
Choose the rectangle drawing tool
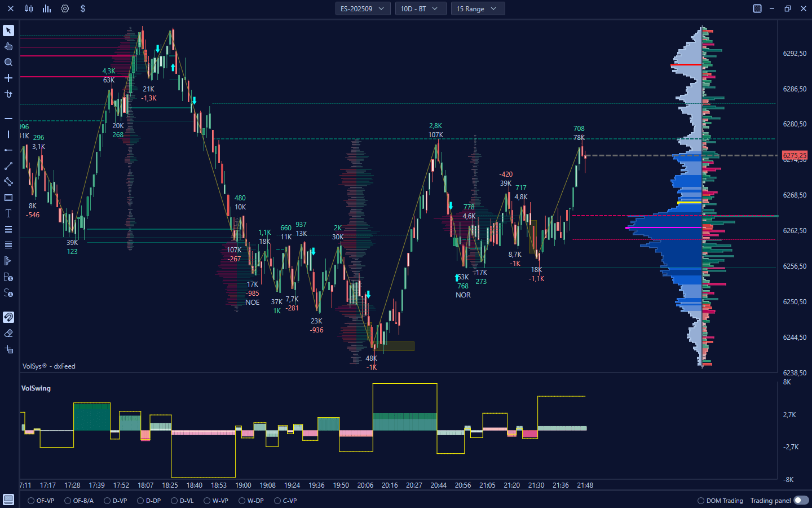tap(8, 198)
